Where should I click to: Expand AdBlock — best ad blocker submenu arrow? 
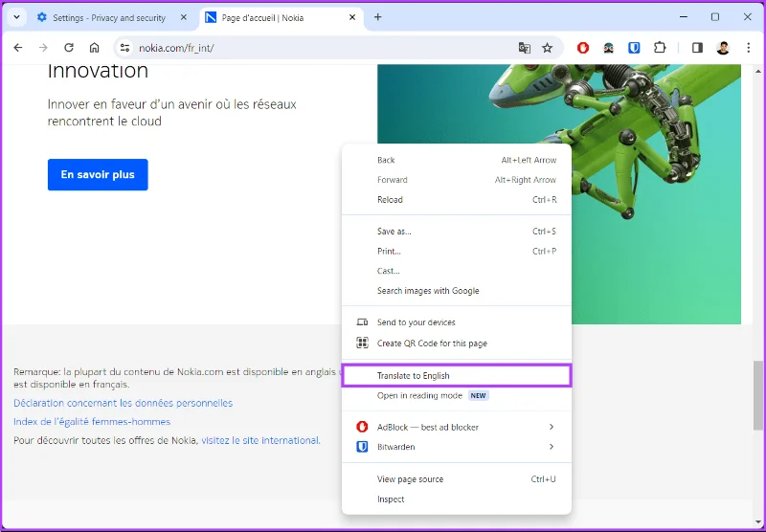552,427
